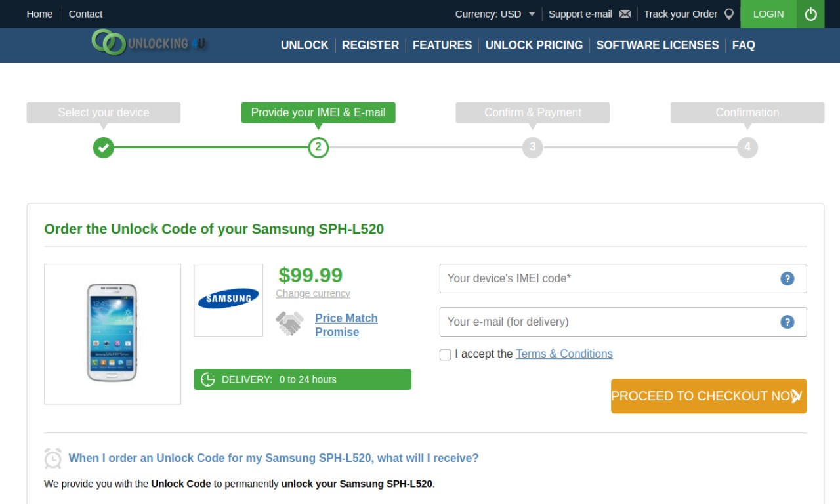Click the Samsung phone thumbnail image
Viewport: 840px width, 504px height.
point(112,333)
